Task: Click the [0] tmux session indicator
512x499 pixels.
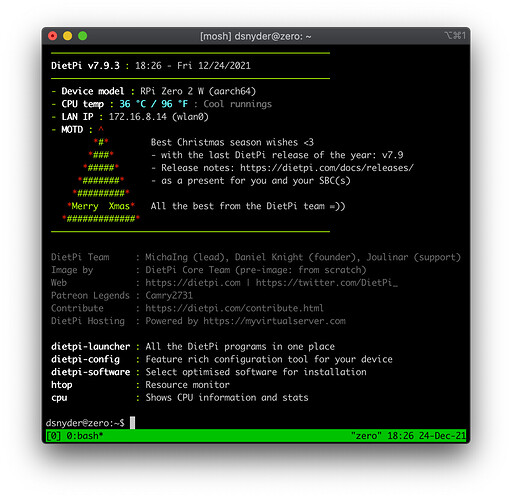Action: 53,436
